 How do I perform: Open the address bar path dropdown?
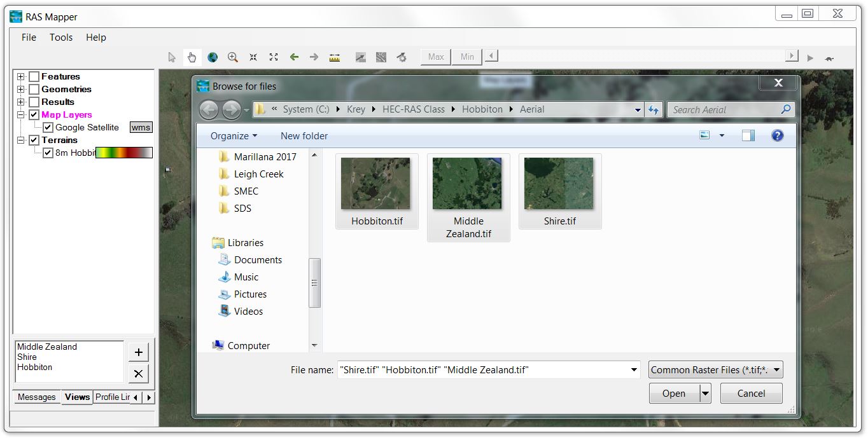638,109
